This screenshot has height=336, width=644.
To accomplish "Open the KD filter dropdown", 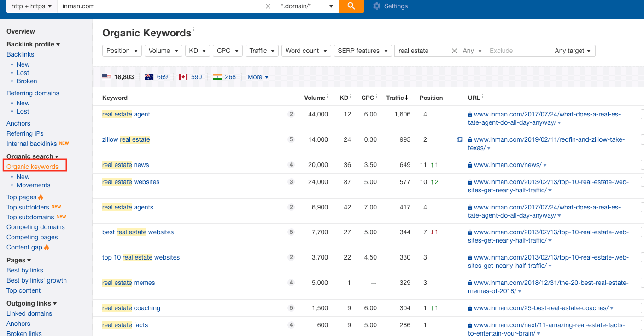I will tap(198, 51).
